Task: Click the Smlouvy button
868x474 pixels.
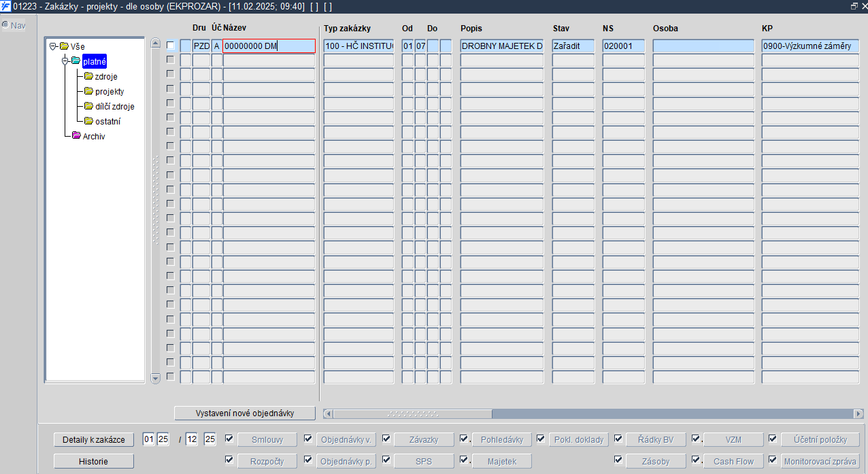Action: click(267, 440)
